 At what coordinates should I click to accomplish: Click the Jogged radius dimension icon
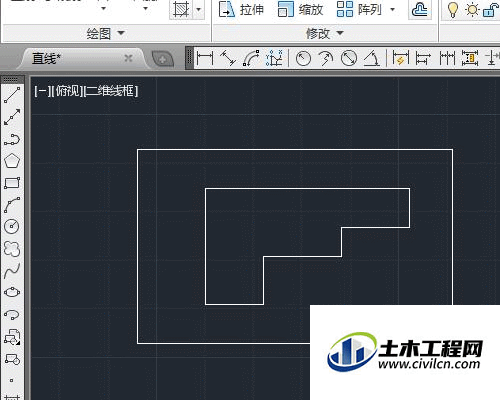(326, 59)
